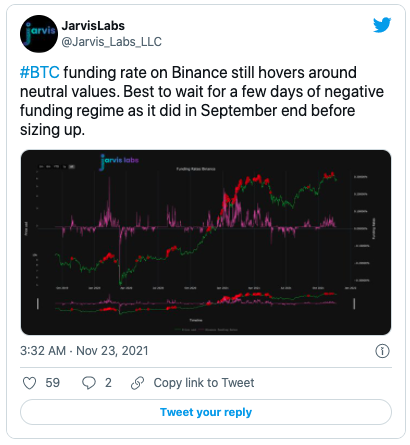Open the Twitter bird logo
The image size is (410, 445).
(x=382, y=25)
